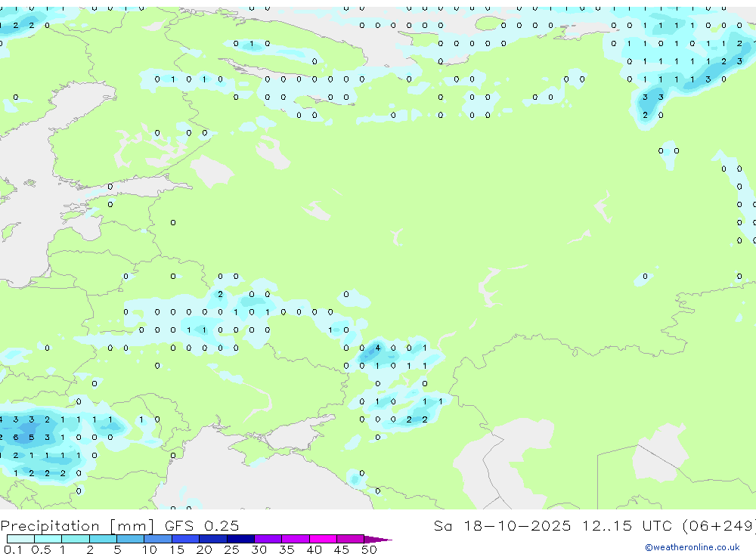Click the "4" value in the central blue patch
The height and width of the screenshot is (554, 756).
pos(377,348)
